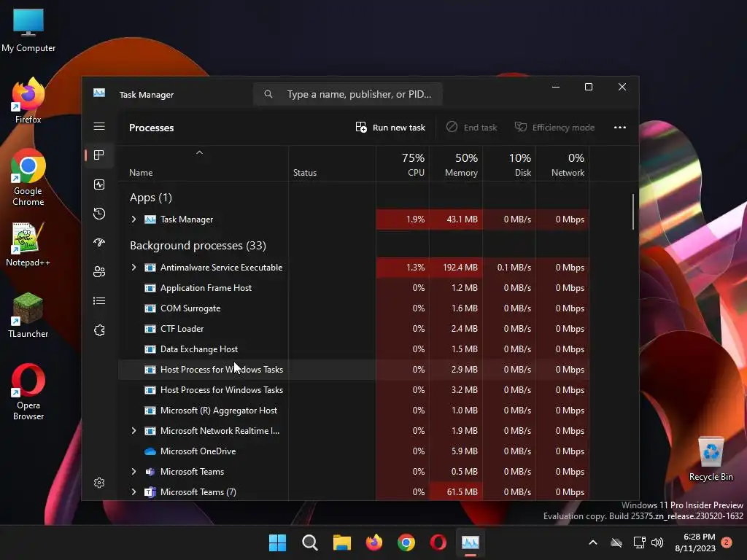Select the Microsoft OneDrive process
This screenshot has height=560, width=747.
[354, 451]
